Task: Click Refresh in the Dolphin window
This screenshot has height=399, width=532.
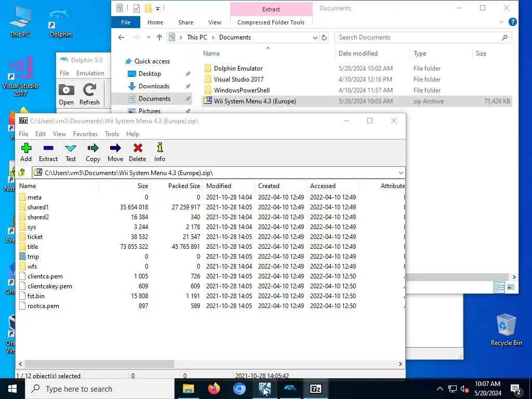Action: pyautogui.click(x=89, y=95)
